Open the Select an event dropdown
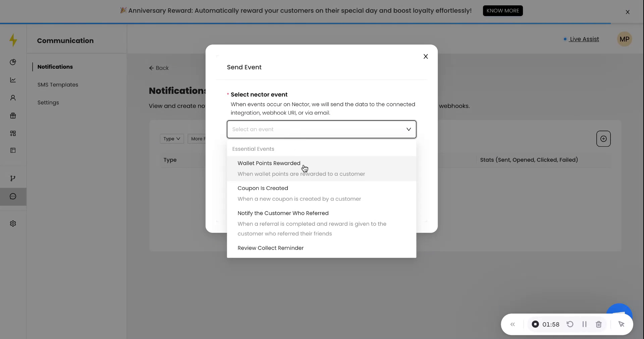Screen dimensions: 644x339 pyautogui.click(x=321, y=129)
